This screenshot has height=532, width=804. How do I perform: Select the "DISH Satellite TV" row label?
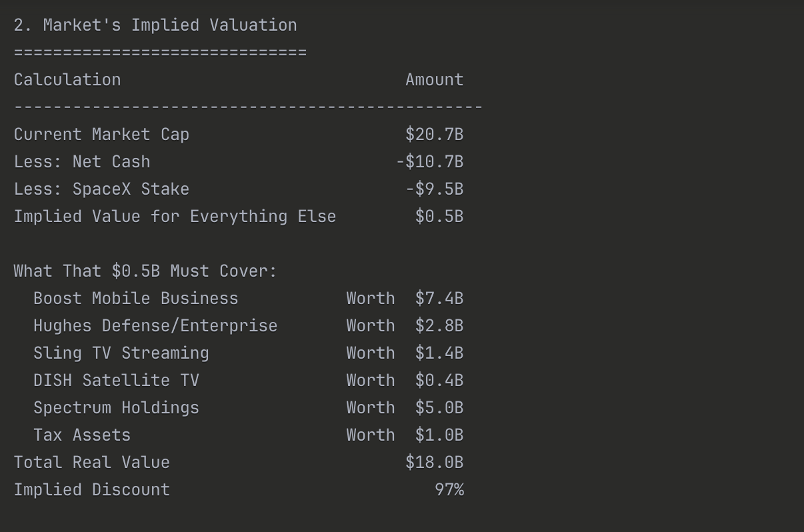(x=116, y=381)
